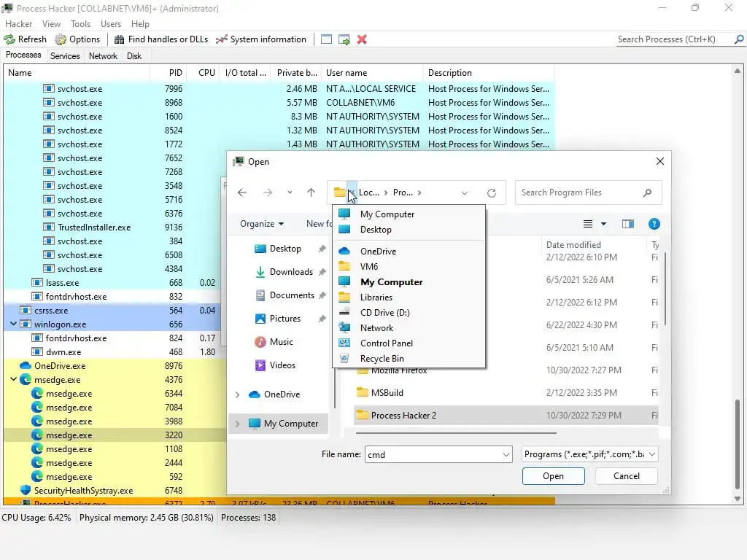747x560 pixels.
Task: Toggle the preview pane icon
Action: pyautogui.click(x=628, y=224)
